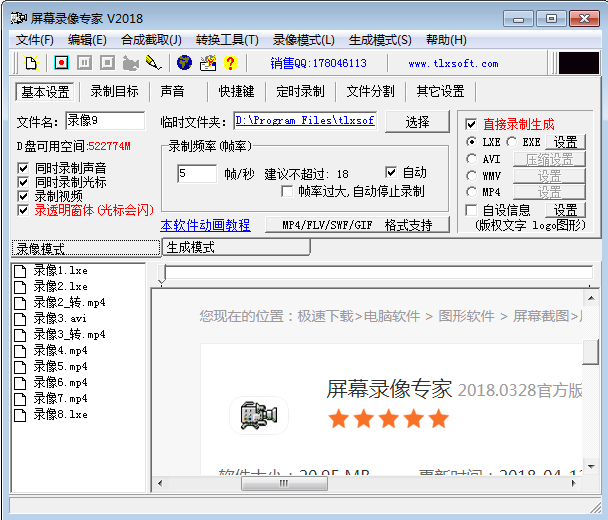The height and width of the screenshot is (520, 608).
Task: Click the new file toolbar icon
Action: pos(31,63)
